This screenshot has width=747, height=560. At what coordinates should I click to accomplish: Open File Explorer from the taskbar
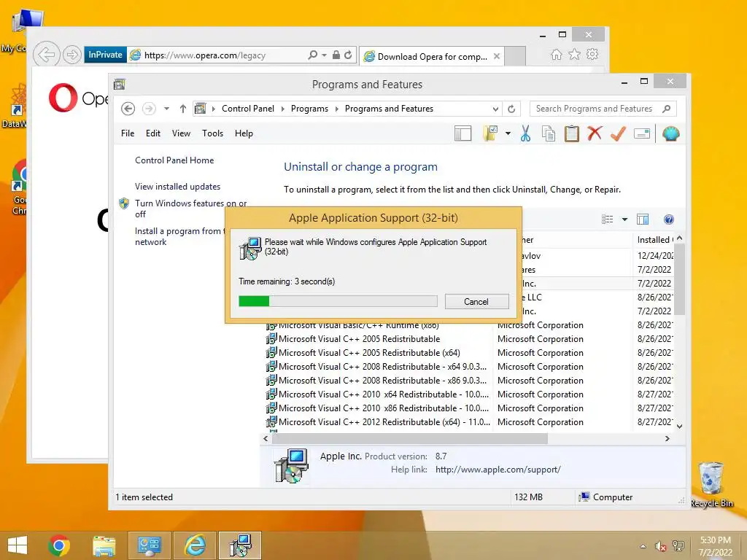(104, 545)
